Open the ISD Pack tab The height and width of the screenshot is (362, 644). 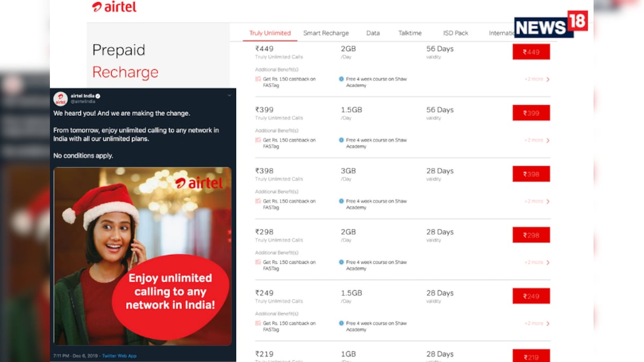click(x=455, y=33)
